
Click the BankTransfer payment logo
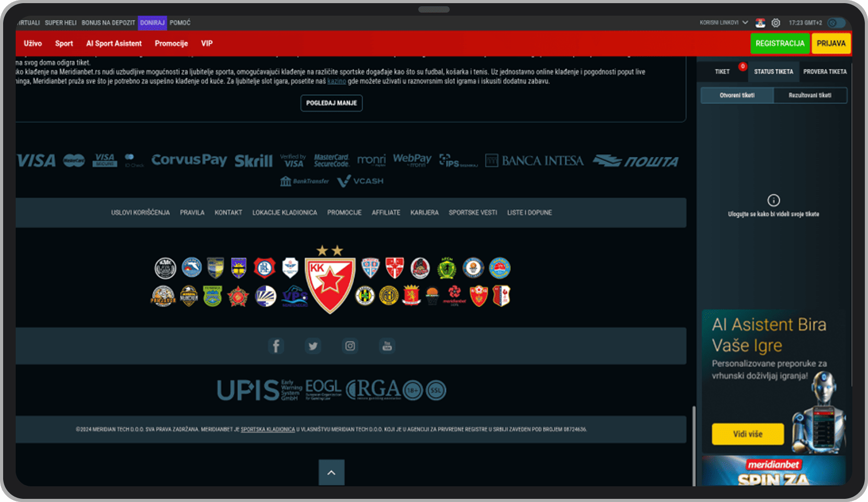coord(304,181)
